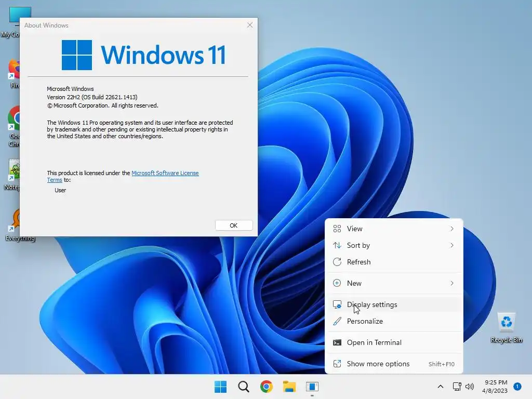Click the New plus-circle icon

(337, 283)
